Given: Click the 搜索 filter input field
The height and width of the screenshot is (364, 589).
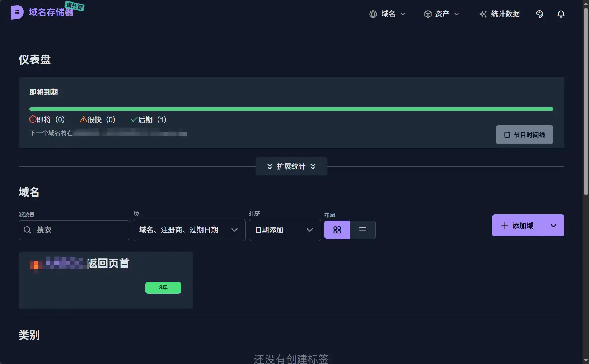Looking at the screenshot, I should click(81, 230).
